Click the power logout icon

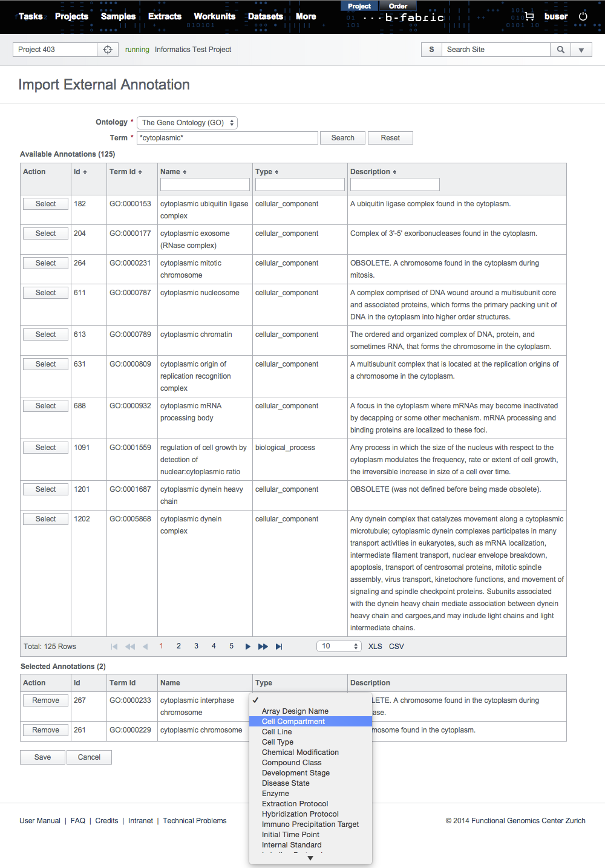pos(583,16)
